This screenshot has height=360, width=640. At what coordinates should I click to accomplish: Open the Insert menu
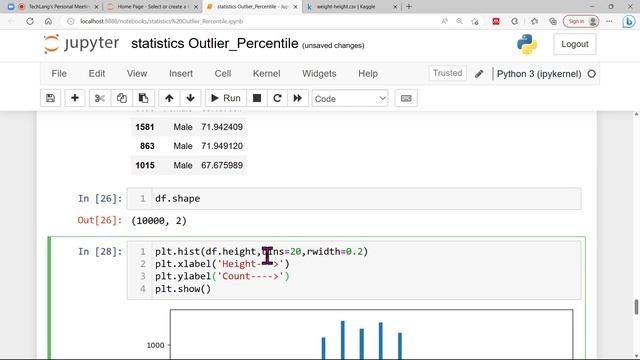tap(181, 74)
